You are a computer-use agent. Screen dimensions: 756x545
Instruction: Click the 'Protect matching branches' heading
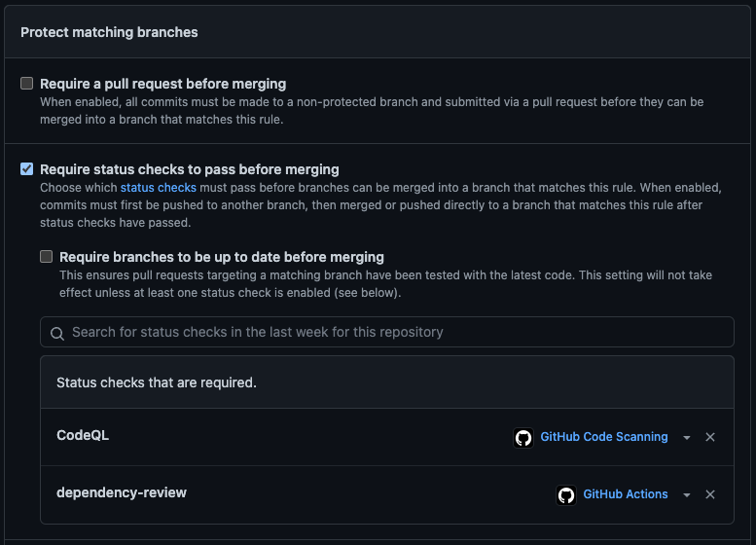coord(109,32)
